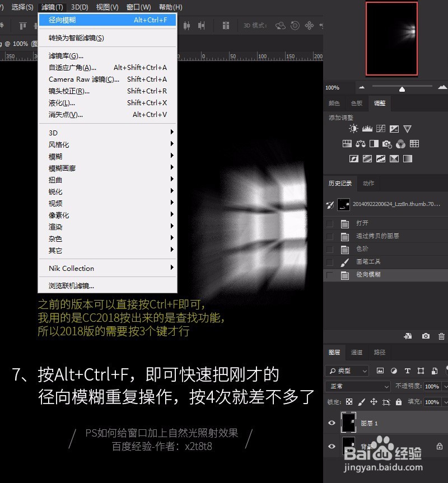
Task: Open the 类型 layer filter dropdown
Action: click(347, 371)
